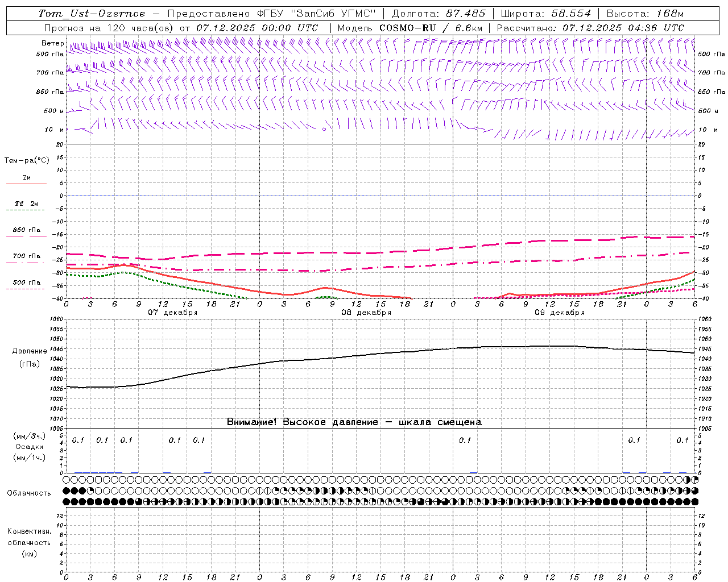
Task: Click the (гПа) pressure unit label
Action: (x=30, y=364)
